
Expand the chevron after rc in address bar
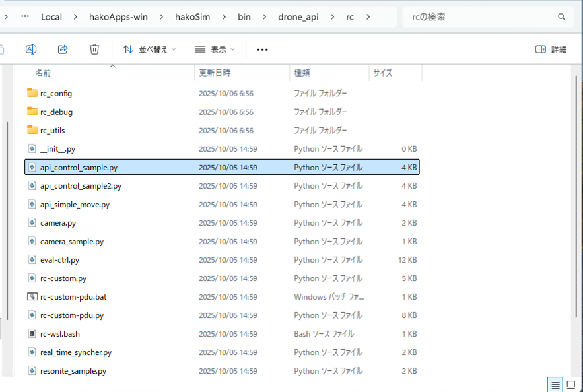(368, 17)
